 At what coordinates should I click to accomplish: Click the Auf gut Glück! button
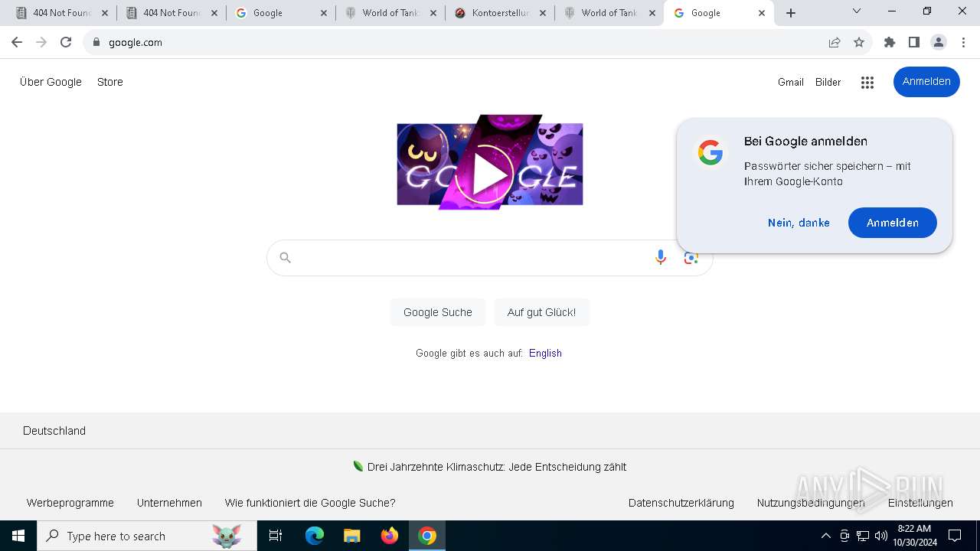coord(541,312)
